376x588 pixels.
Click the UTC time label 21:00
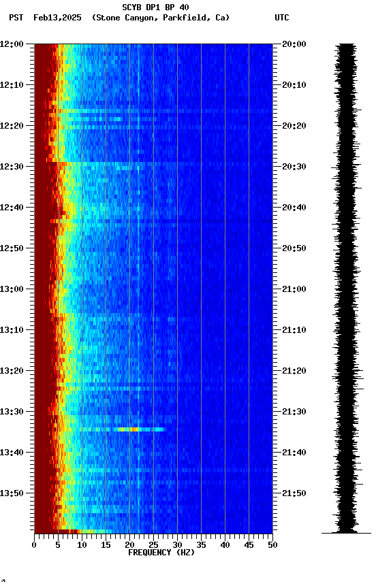click(294, 289)
